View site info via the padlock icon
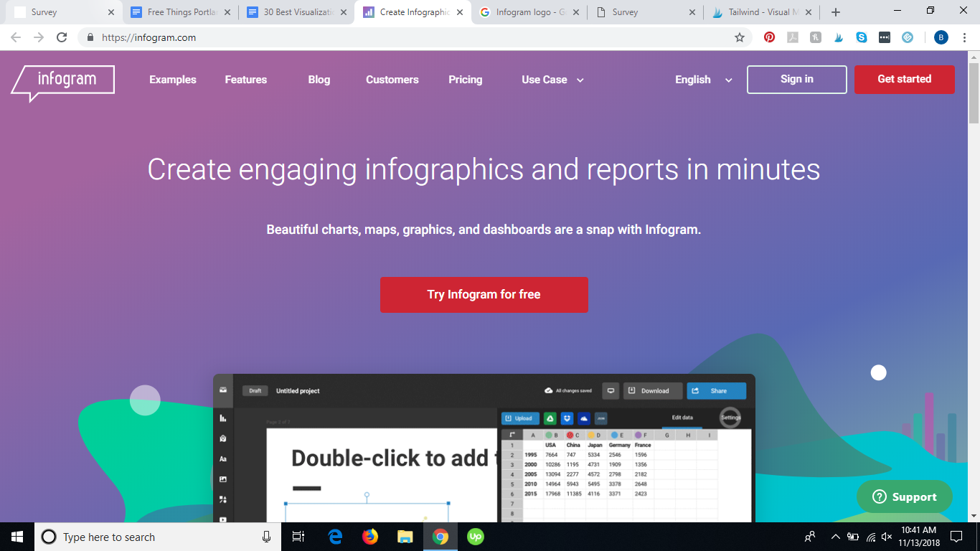980x551 pixels. coord(90,37)
